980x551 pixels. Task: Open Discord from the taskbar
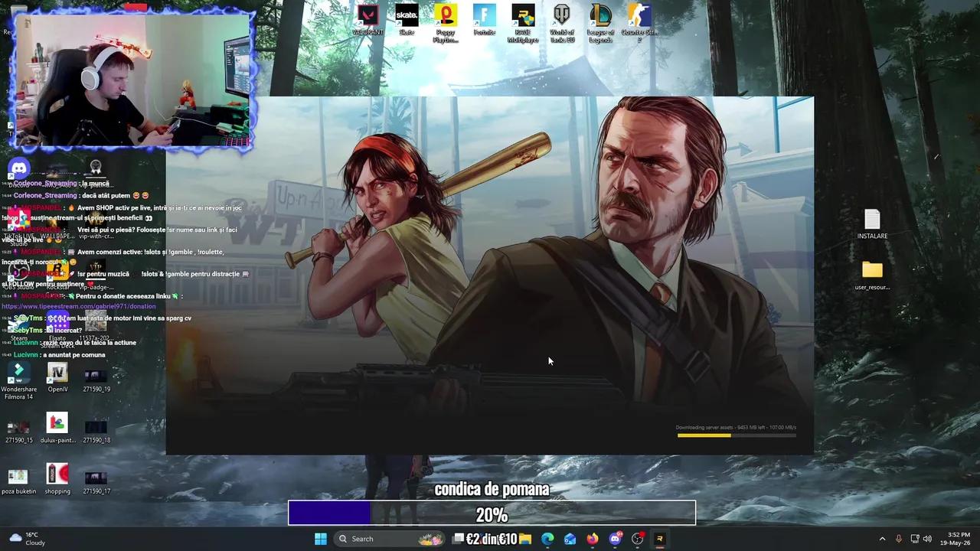click(x=615, y=539)
